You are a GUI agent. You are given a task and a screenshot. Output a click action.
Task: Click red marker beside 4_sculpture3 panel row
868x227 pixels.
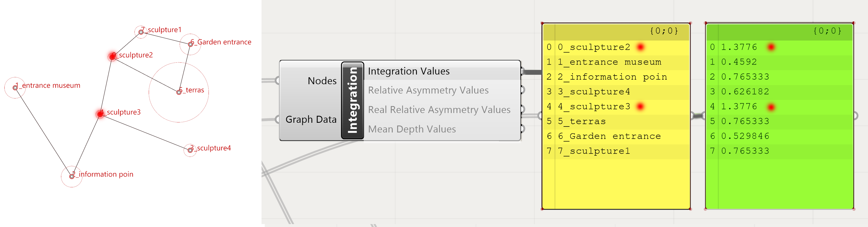click(641, 107)
